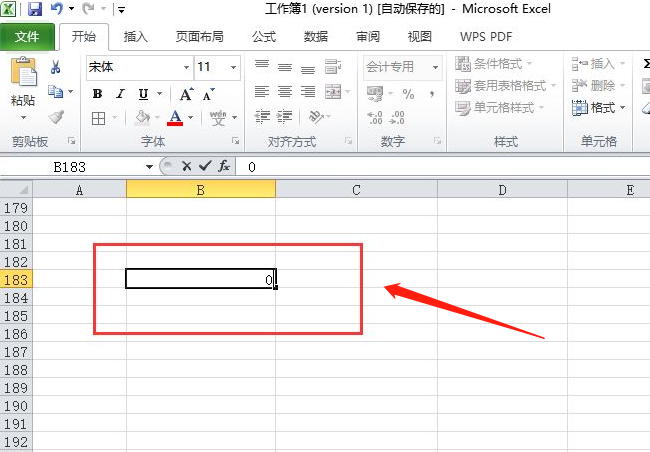The height and width of the screenshot is (452, 650).
Task: Confirm the cell entry with checkmark icon
Action: click(205, 166)
